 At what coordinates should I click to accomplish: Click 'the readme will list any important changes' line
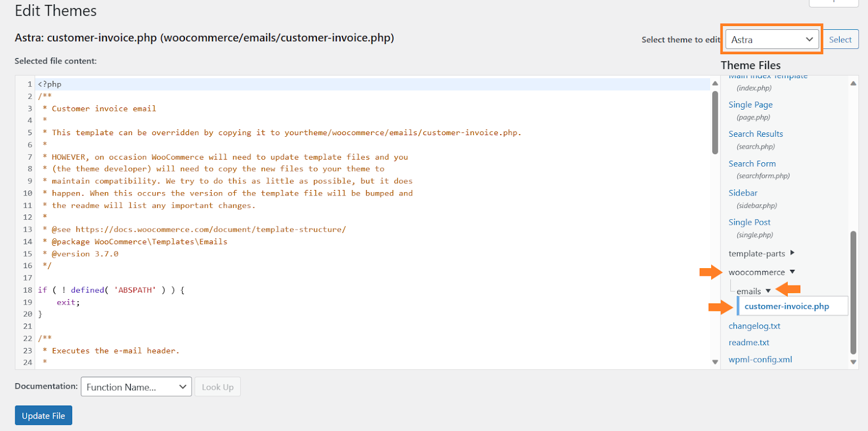tap(149, 205)
